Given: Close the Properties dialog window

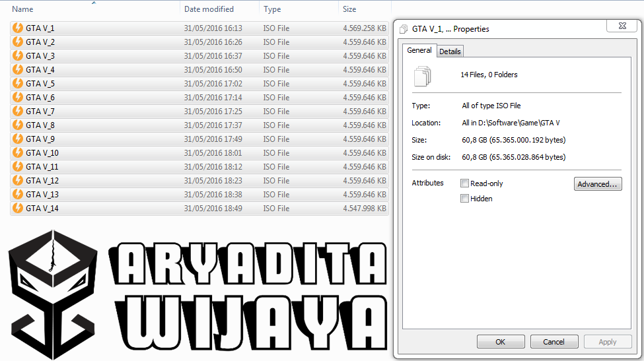Looking at the screenshot, I should pos(622,26).
